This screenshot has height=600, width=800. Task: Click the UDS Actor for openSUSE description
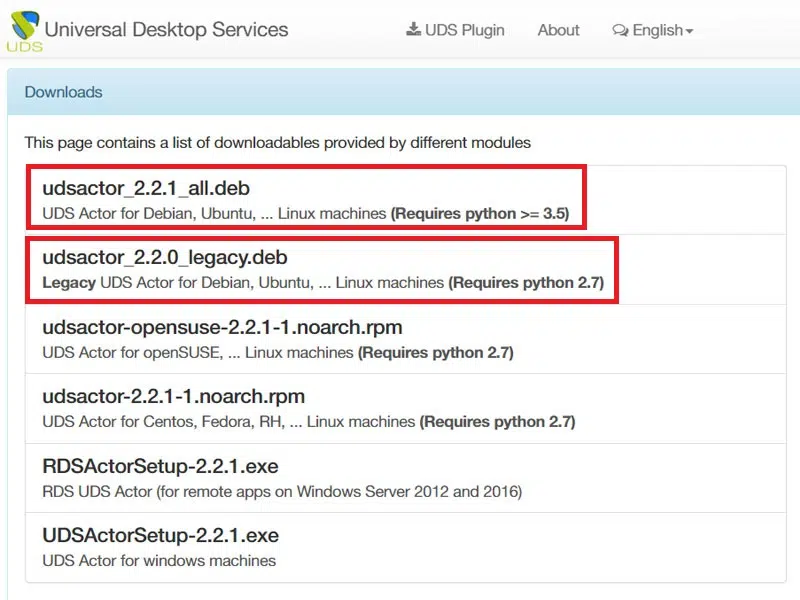point(278,353)
